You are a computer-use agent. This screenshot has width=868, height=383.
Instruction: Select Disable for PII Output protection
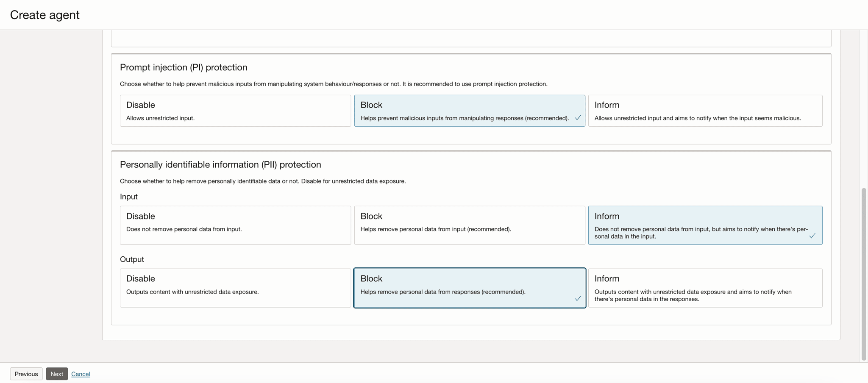point(235,288)
